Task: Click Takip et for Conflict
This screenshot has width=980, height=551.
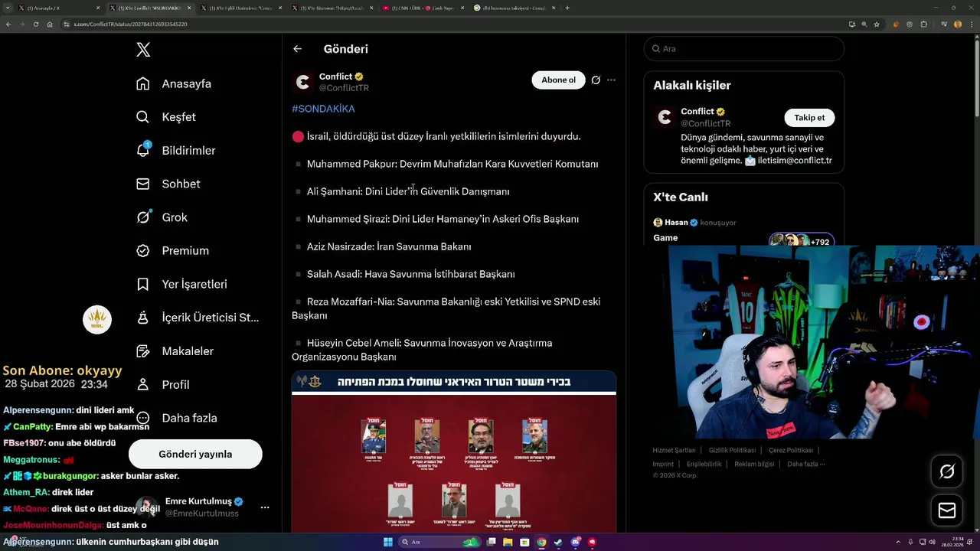Action: click(809, 118)
